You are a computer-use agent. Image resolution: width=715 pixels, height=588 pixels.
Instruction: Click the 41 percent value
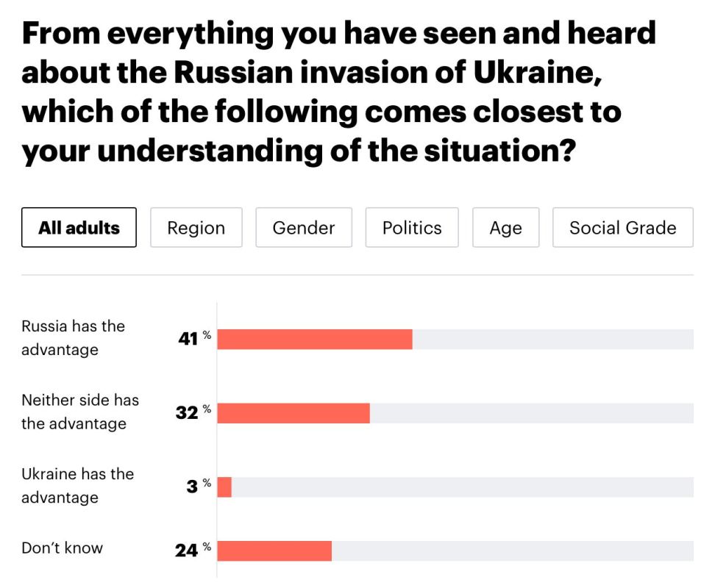click(195, 338)
